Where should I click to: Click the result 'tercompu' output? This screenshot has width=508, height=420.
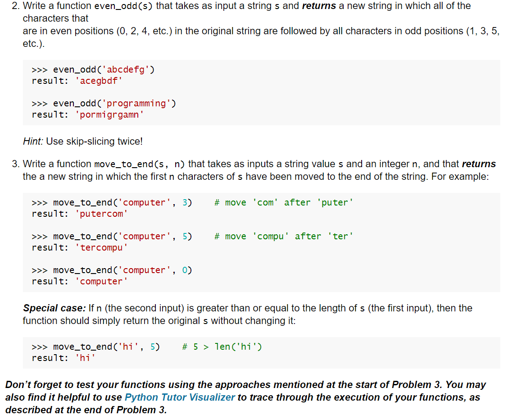101,247
